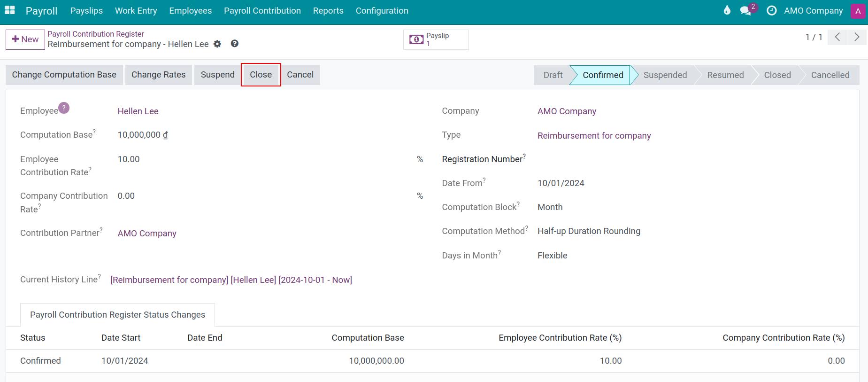Open the Payslip smart button
The height and width of the screenshot is (382, 868).
(436, 39)
